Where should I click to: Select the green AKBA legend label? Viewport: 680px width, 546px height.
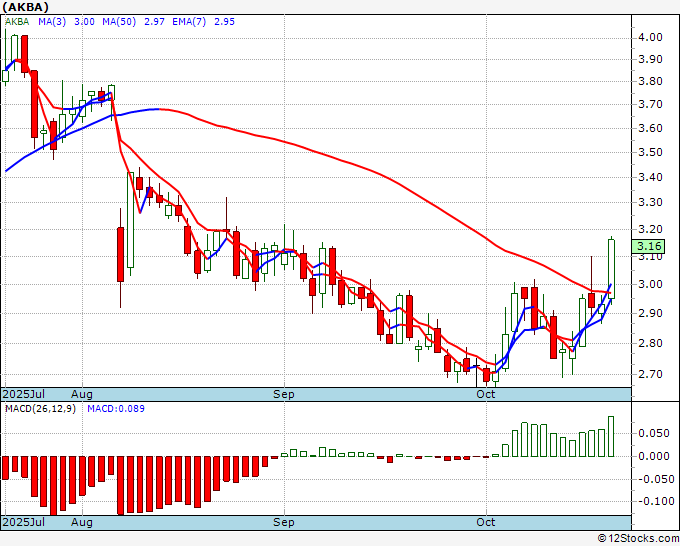(17, 22)
